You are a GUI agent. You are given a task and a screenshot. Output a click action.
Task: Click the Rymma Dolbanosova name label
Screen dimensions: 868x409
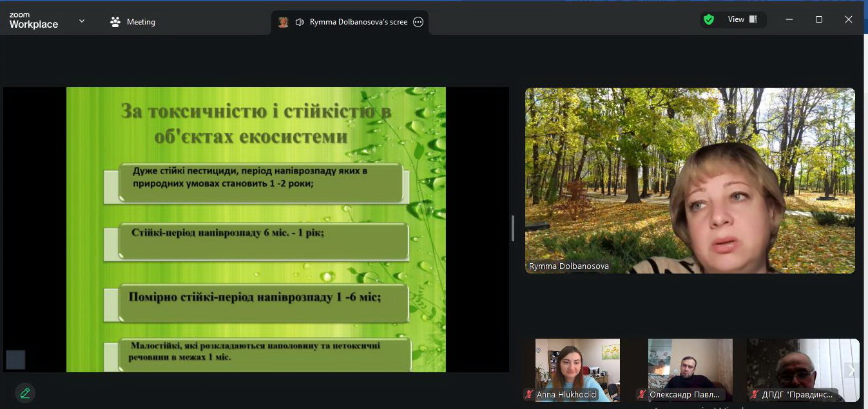(568, 266)
